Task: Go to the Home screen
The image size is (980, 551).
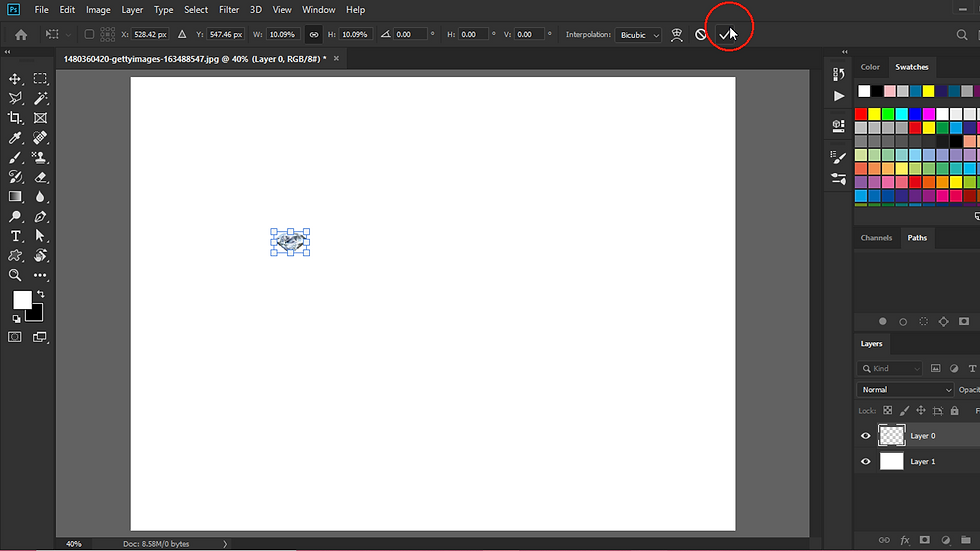Action: (x=21, y=35)
